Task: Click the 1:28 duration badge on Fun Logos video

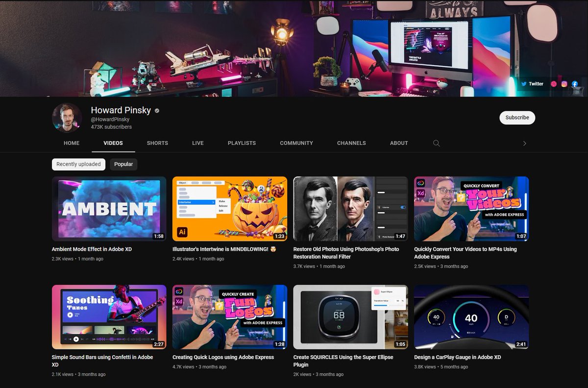Action: (279, 344)
